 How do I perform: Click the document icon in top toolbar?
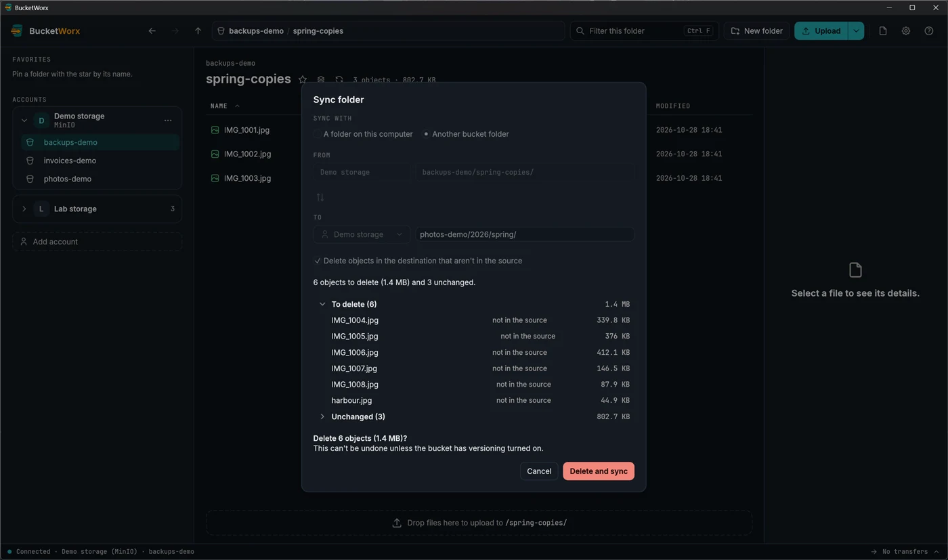[x=883, y=30]
